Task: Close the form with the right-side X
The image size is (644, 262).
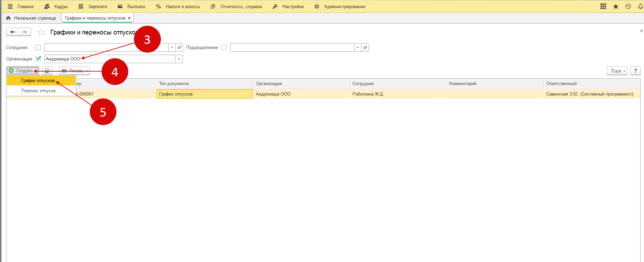Action: coord(641,31)
